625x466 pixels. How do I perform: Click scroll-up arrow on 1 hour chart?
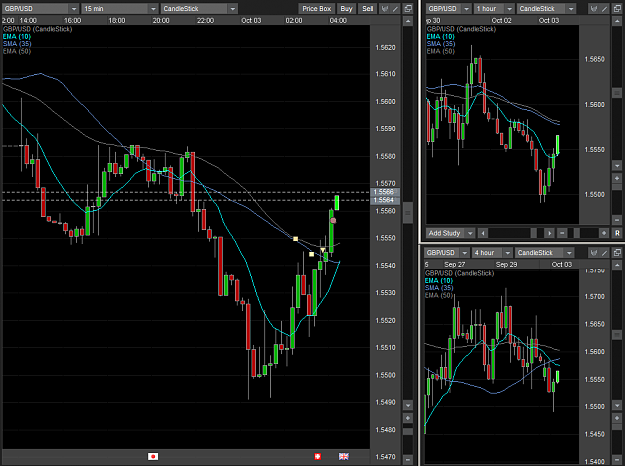tap(617, 21)
